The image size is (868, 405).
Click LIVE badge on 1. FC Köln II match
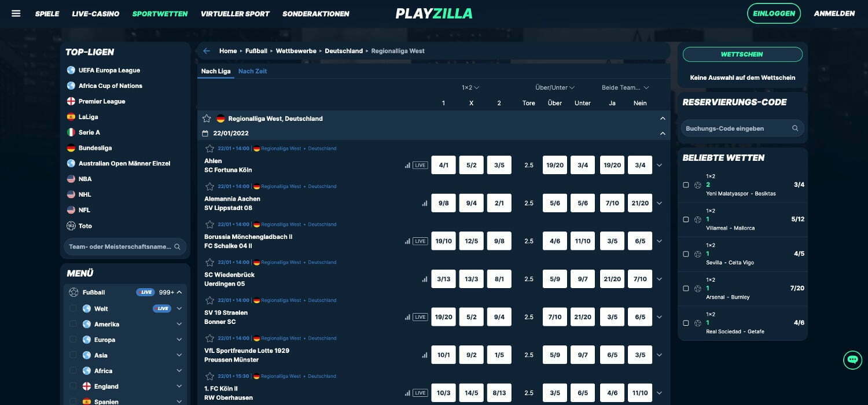tap(420, 393)
